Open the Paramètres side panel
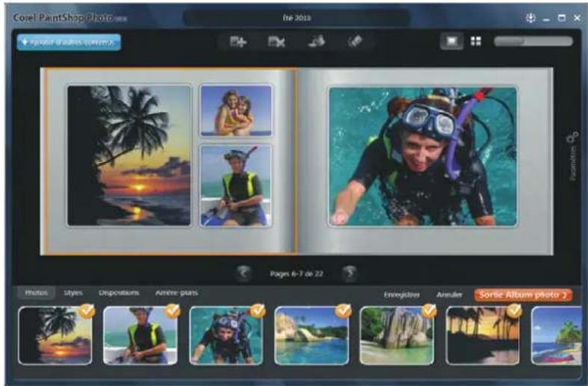 click(572, 156)
